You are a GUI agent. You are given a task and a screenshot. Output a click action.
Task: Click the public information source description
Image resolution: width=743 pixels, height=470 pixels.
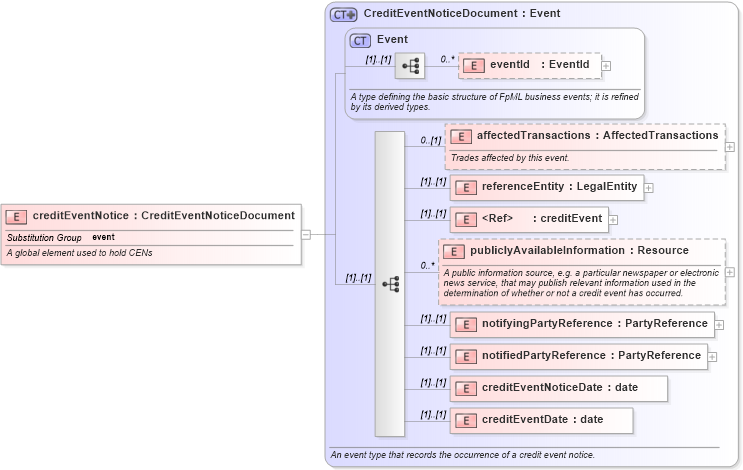pos(581,283)
